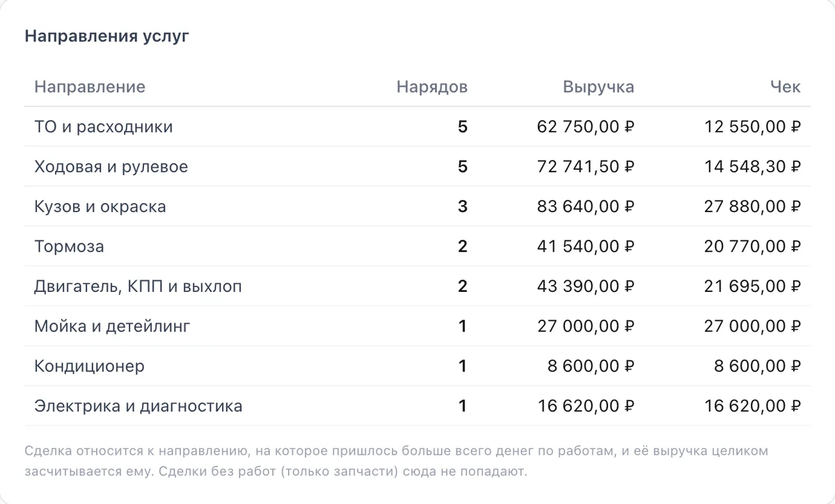Select the 'Ходовая и рулевое' row name
Image resolution: width=835 pixels, height=504 pixels.
(x=111, y=167)
